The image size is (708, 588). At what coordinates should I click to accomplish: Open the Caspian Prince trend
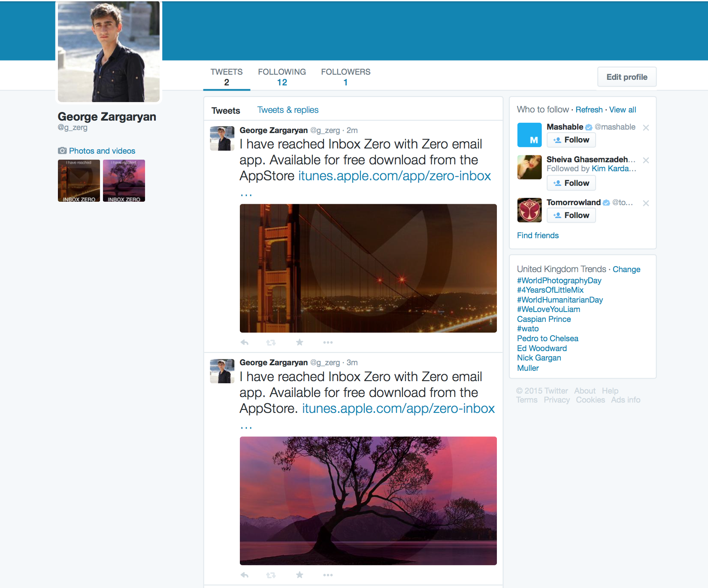[544, 319]
